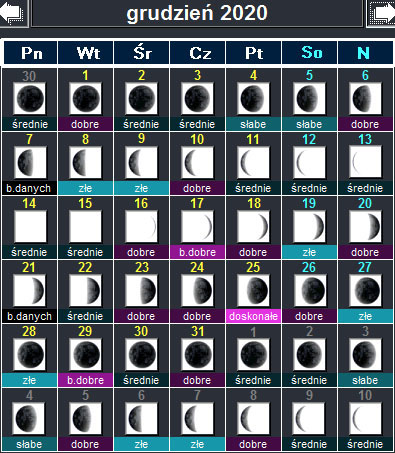Click day number 26 in December
Viewport: 395px width, 453px height.
coord(309,267)
